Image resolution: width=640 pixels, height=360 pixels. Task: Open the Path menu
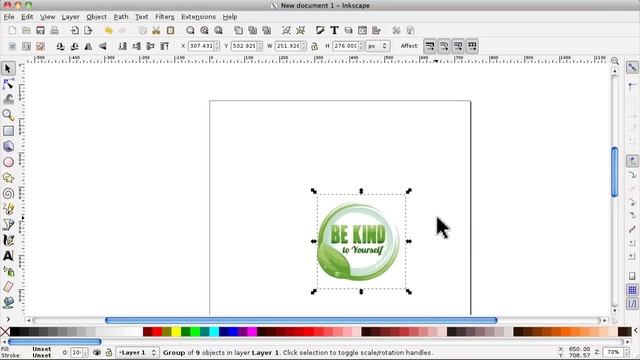[x=120, y=17]
